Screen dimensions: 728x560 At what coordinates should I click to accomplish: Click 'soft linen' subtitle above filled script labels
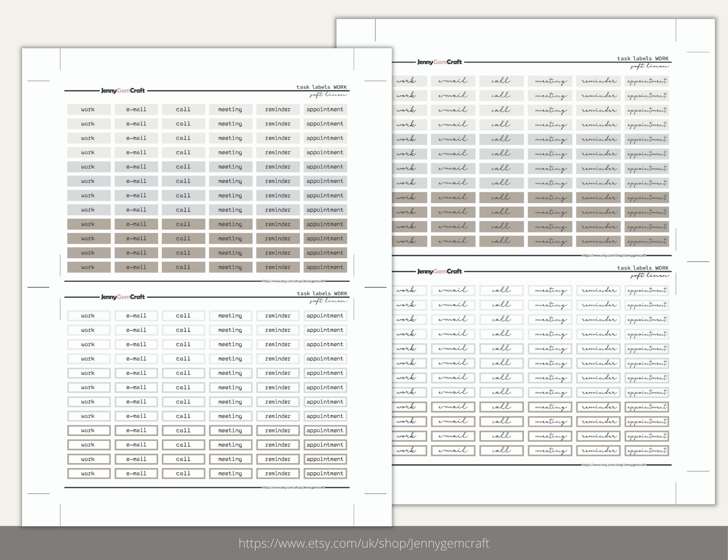[649, 66]
